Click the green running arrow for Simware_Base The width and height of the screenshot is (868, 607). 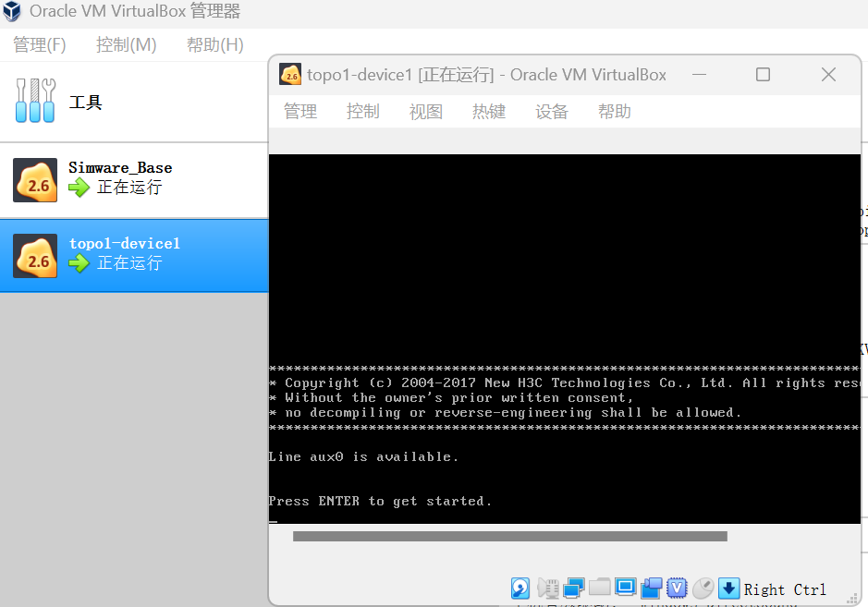click(x=79, y=188)
